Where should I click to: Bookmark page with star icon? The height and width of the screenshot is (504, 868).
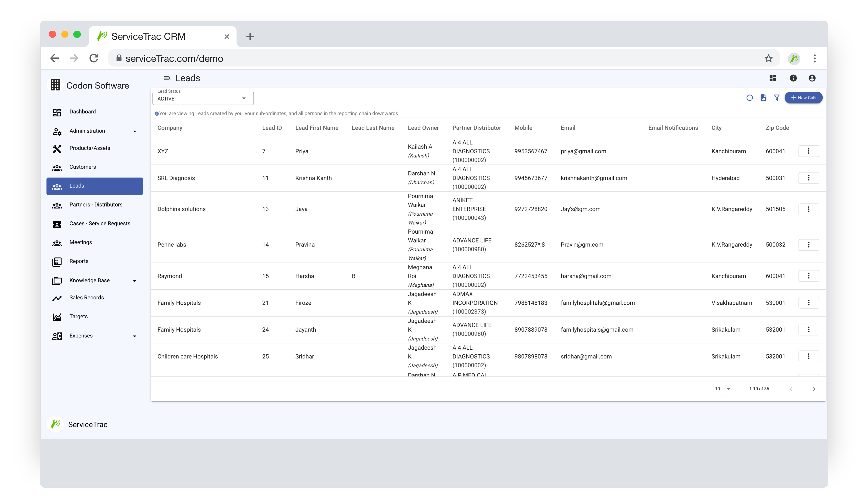768,59
